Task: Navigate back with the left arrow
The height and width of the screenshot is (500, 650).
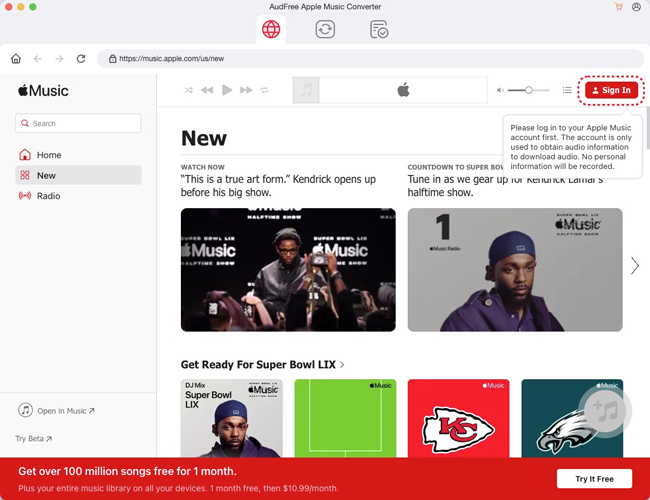Action: (x=38, y=58)
